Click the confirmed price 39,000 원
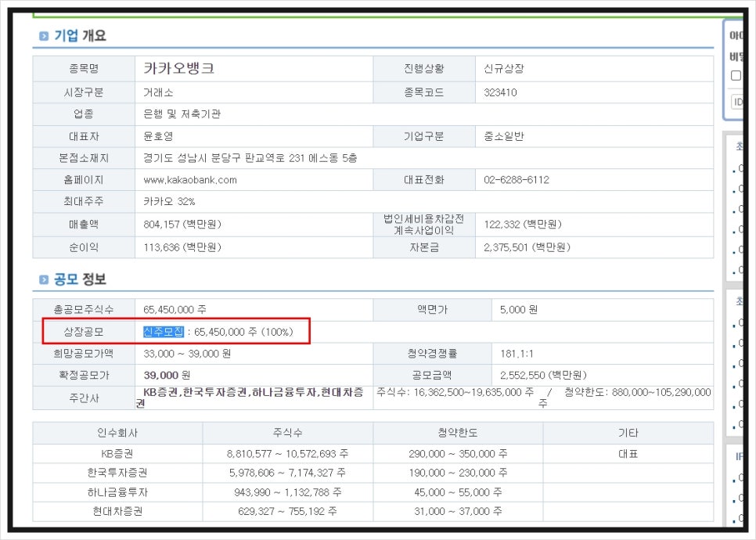This screenshot has height=540, width=756. (167, 375)
